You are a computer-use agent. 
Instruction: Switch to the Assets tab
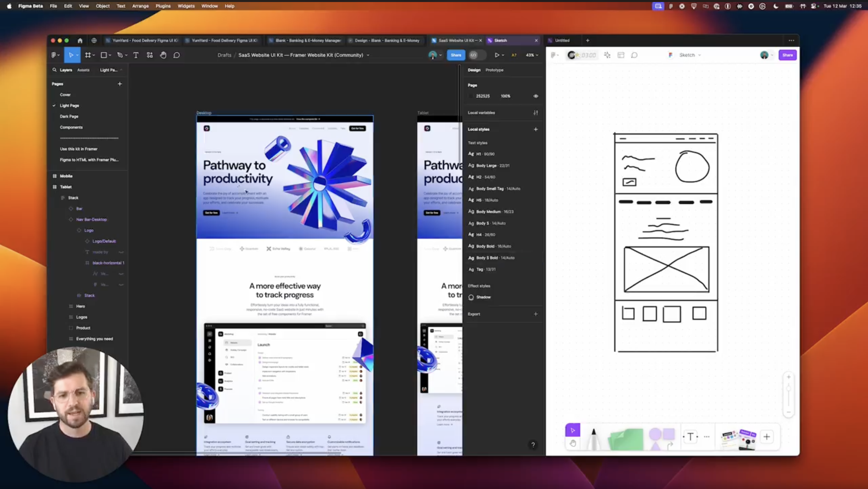(83, 70)
